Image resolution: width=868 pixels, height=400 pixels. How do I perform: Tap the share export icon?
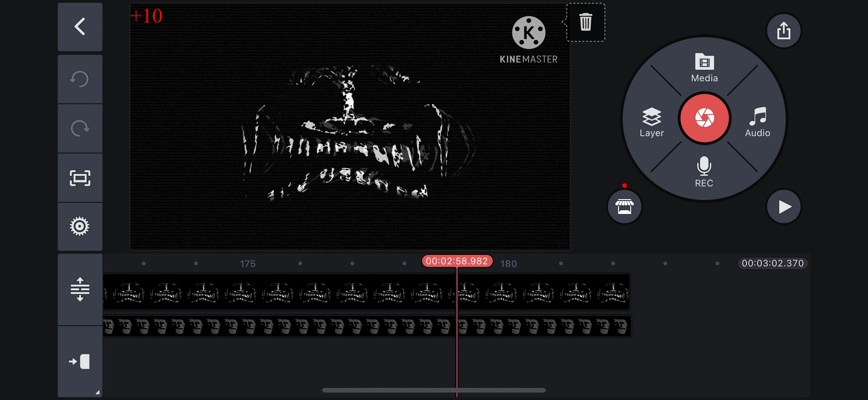784,31
